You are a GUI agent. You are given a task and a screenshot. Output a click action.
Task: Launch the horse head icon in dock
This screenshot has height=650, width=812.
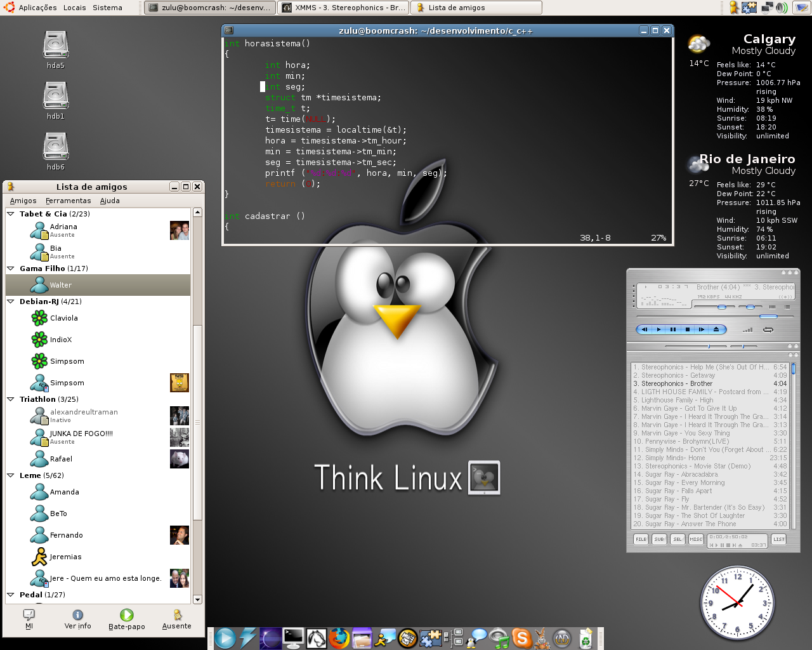(x=317, y=638)
